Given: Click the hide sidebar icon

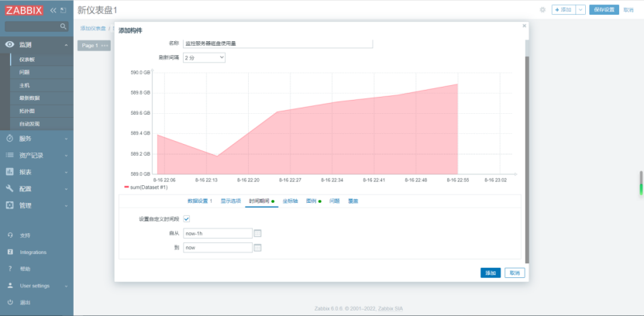Looking at the screenshot, I should coord(63,11).
